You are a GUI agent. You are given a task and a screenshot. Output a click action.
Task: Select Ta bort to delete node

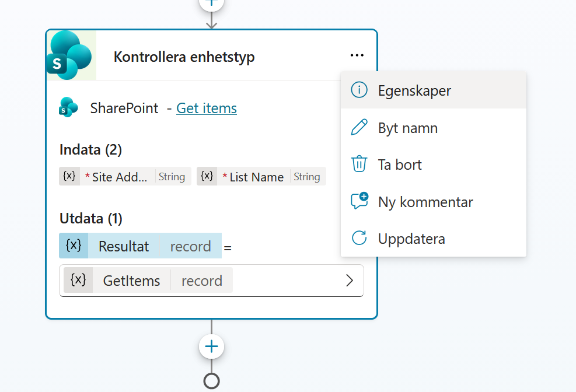434,164
